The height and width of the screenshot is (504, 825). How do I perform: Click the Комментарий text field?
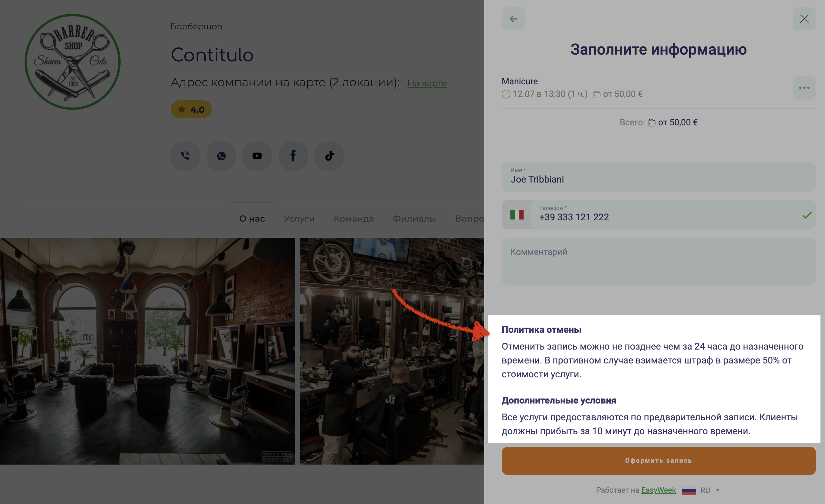coord(659,261)
